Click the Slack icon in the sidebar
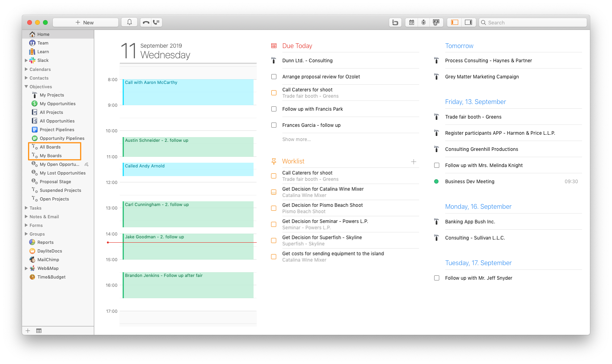The width and height of the screenshot is (612, 364). click(32, 60)
